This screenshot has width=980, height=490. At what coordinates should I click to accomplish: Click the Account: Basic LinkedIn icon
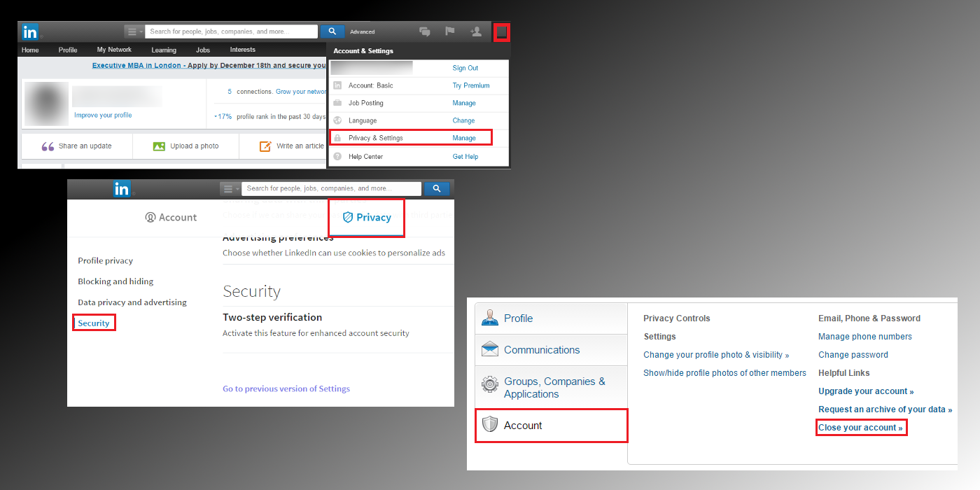coord(337,85)
